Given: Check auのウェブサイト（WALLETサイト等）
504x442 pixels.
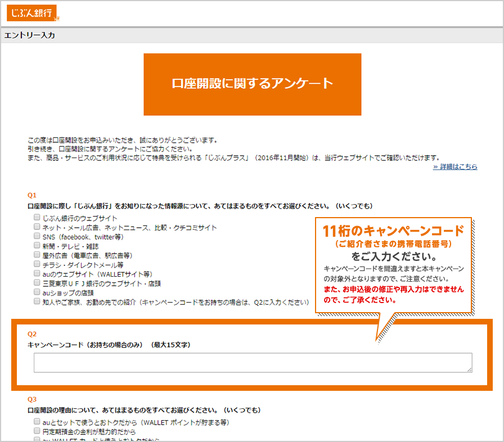Looking at the screenshot, I should 37,274.
